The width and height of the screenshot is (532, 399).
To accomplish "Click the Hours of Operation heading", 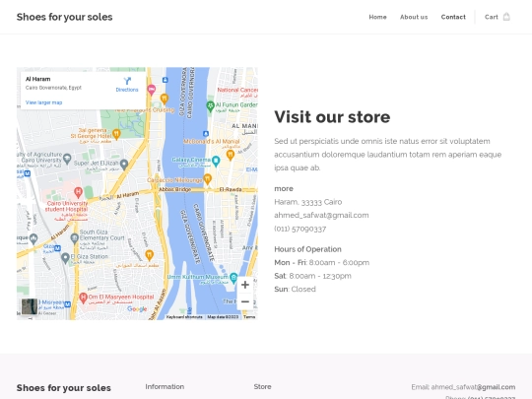I will [x=307, y=249].
